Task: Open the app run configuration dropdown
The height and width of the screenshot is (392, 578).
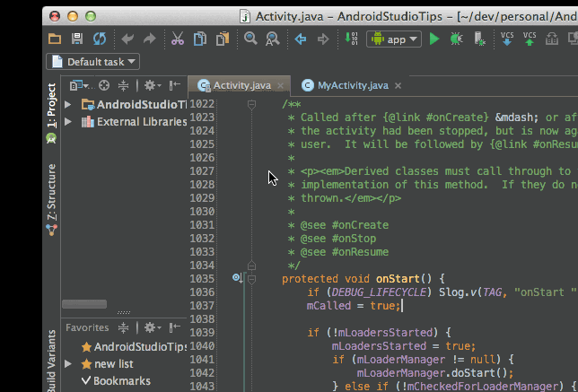Action: pos(393,39)
